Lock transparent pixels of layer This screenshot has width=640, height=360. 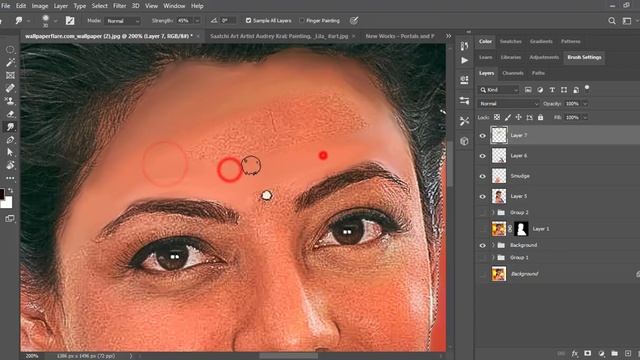pos(497,118)
